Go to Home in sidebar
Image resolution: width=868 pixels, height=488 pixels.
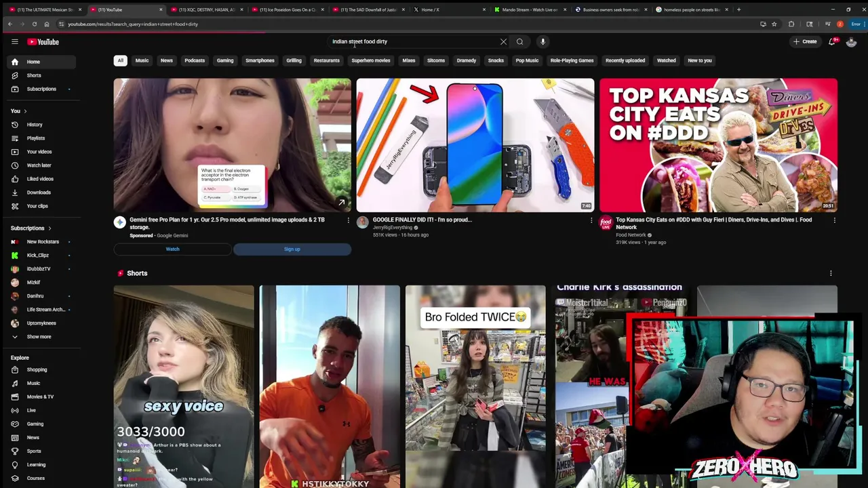point(41,62)
